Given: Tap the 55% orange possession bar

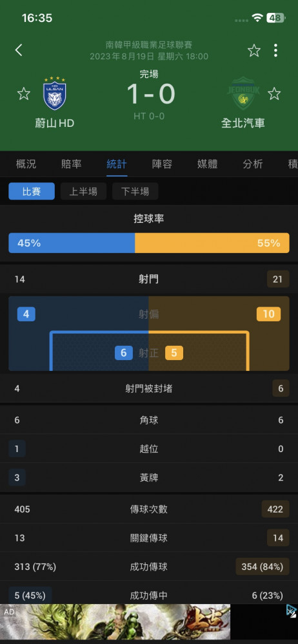Looking at the screenshot, I should coord(212,243).
